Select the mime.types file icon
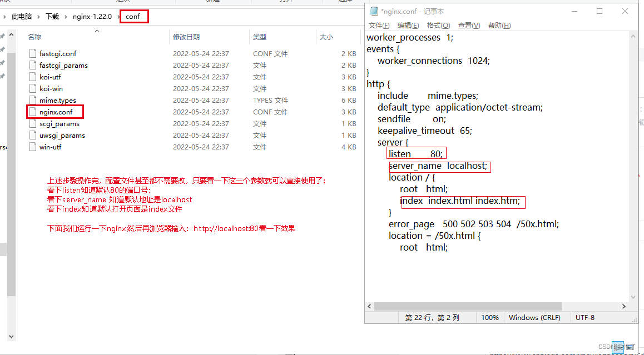The width and height of the screenshot is (644, 355). click(x=33, y=100)
